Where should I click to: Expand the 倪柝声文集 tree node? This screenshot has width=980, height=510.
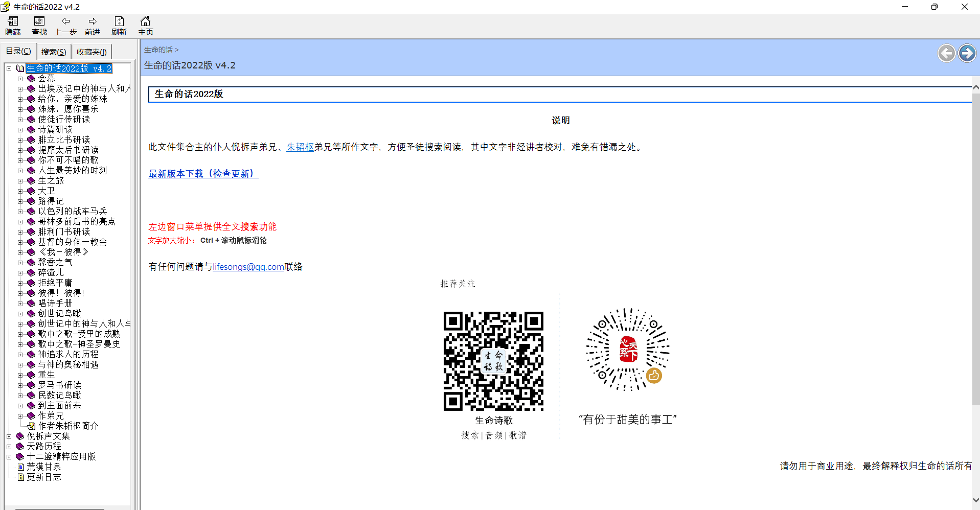coord(9,436)
